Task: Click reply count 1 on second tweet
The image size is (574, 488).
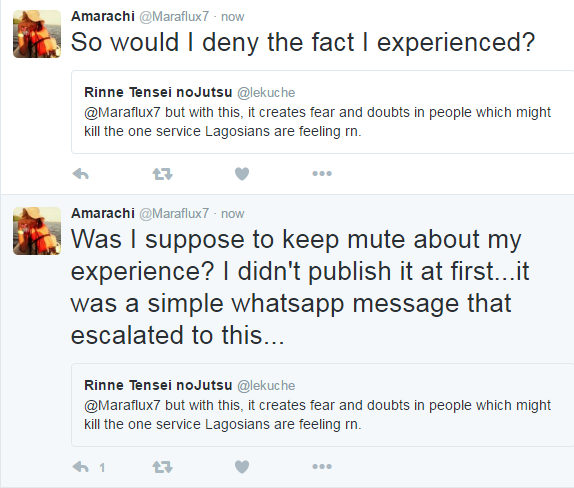Action: [x=102, y=467]
